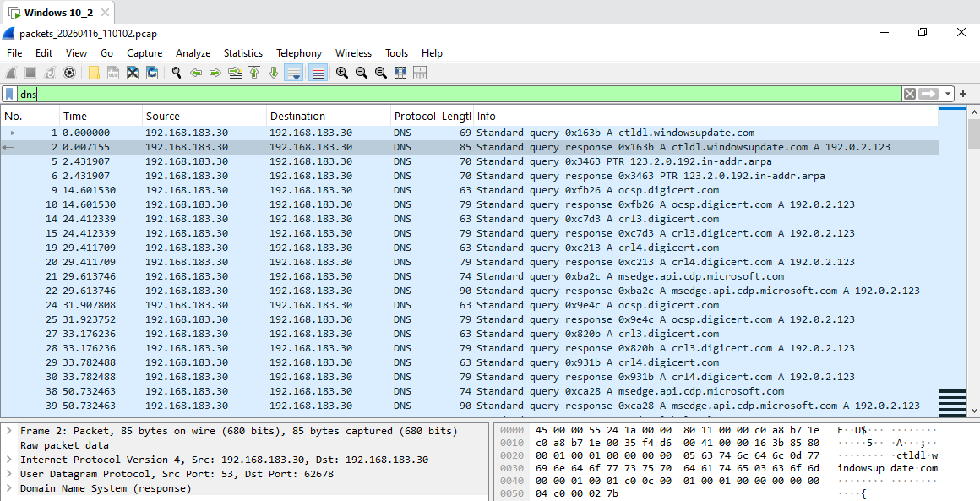The height and width of the screenshot is (501, 980).
Task: Zoom out the main window text
Action: [x=362, y=74]
